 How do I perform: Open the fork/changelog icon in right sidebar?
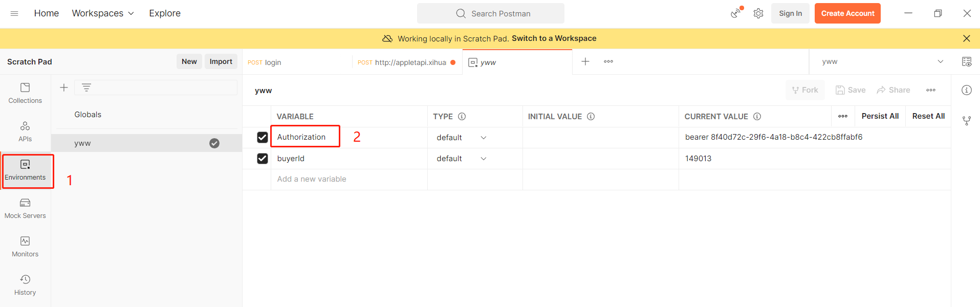pyautogui.click(x=967, y=121)
